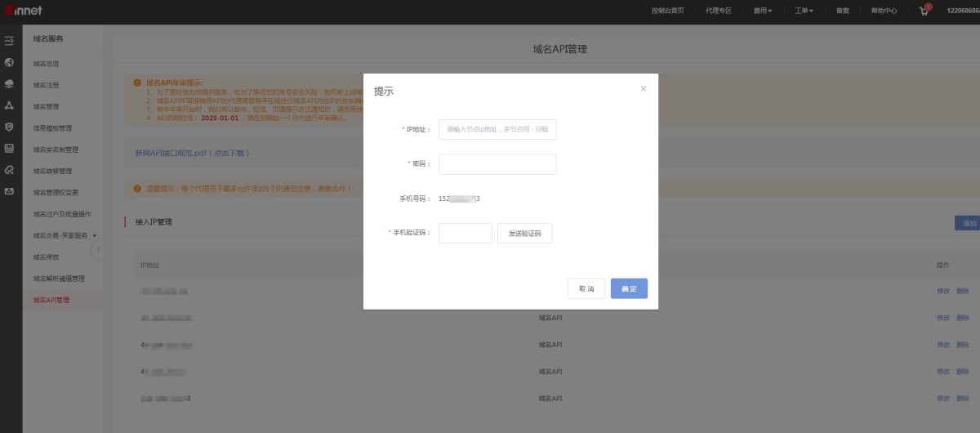
Task: Open 控制台首页 in top navigation
Action: 667,11
